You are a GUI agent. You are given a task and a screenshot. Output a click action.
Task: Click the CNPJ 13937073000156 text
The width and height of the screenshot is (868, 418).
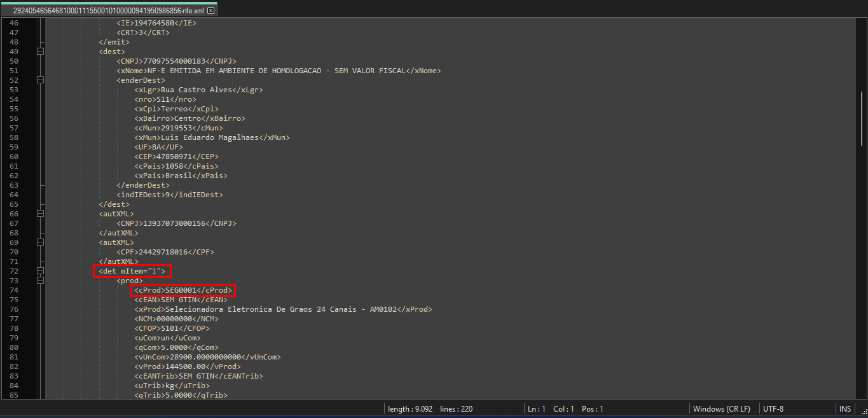click(176, 223)
